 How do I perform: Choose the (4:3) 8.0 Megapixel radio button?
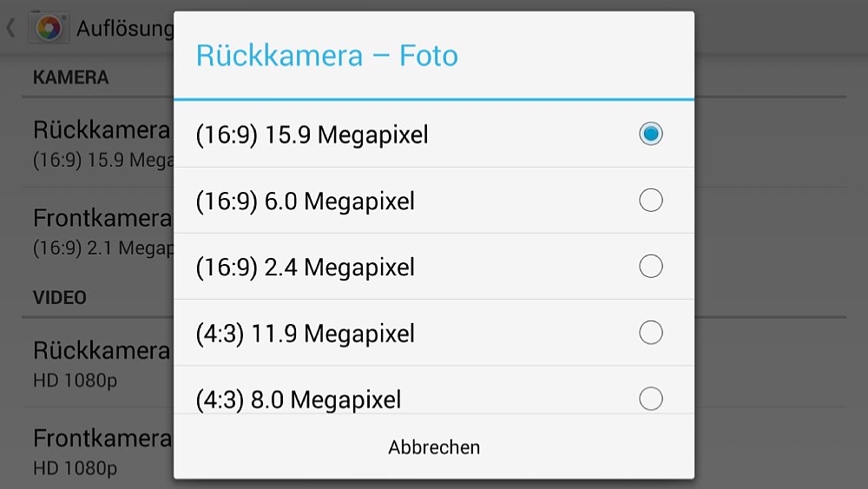coord(650,398)
